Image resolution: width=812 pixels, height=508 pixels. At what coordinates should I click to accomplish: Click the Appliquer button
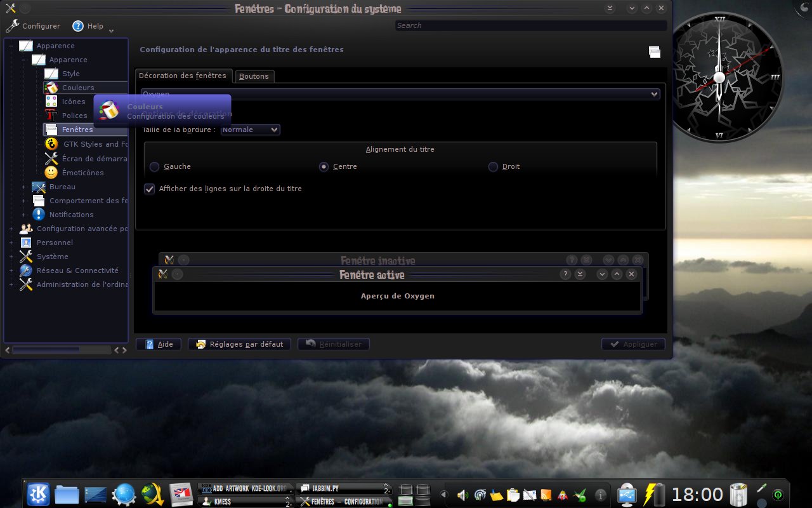[x=633, y=344]
